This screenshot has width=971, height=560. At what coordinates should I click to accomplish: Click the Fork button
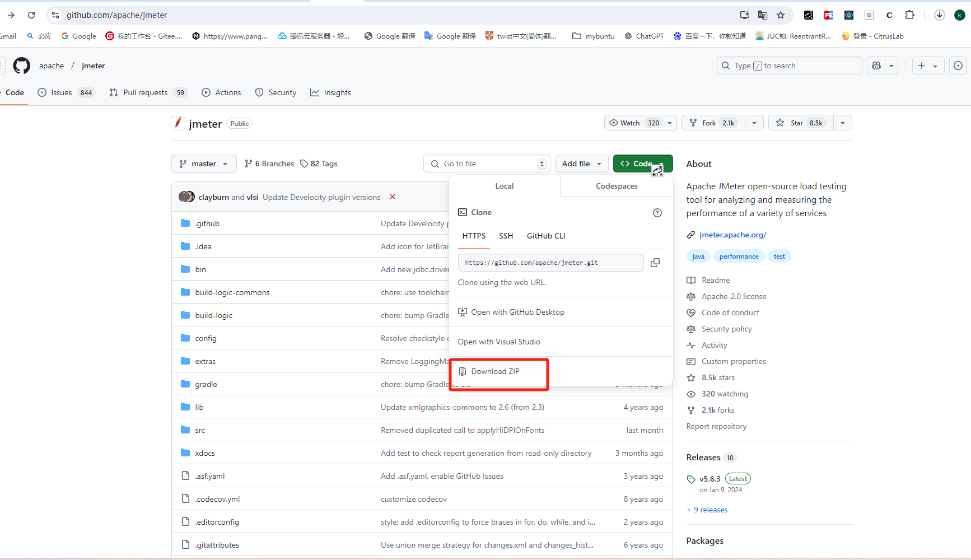[x=713, y=123]
